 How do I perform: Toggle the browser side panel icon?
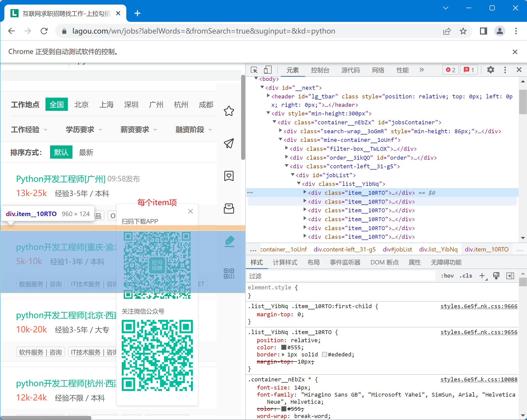(483, 31)
